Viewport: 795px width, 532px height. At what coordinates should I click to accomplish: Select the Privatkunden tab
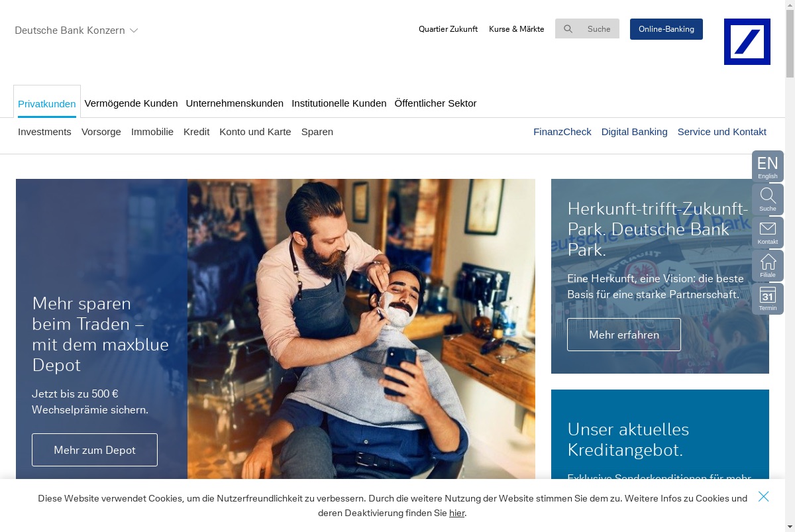[47, 103]
